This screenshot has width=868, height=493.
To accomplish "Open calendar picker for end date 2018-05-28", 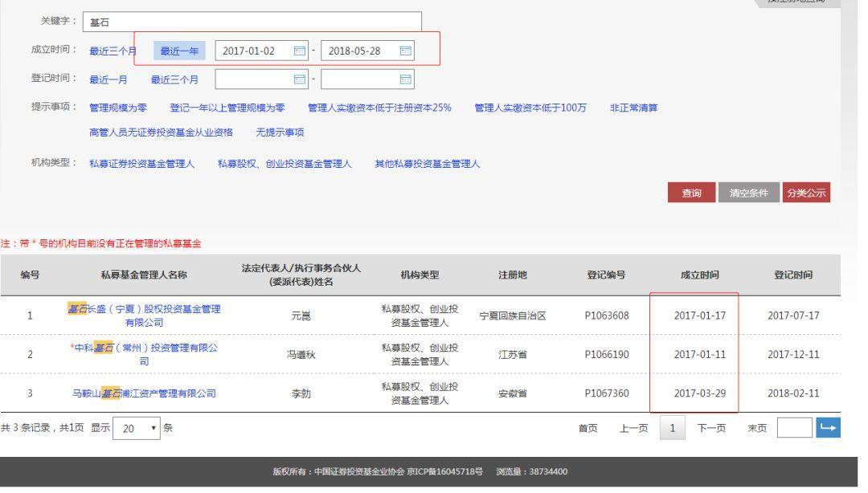I will 405,50.
